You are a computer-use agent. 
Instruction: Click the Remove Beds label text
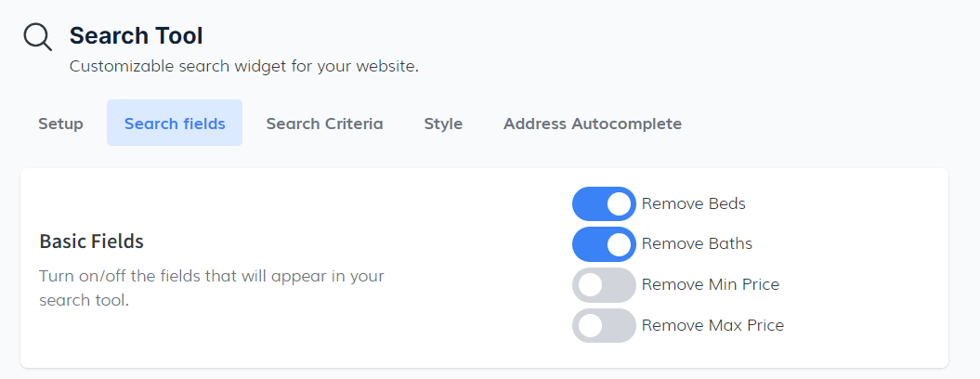click(693, 203)
